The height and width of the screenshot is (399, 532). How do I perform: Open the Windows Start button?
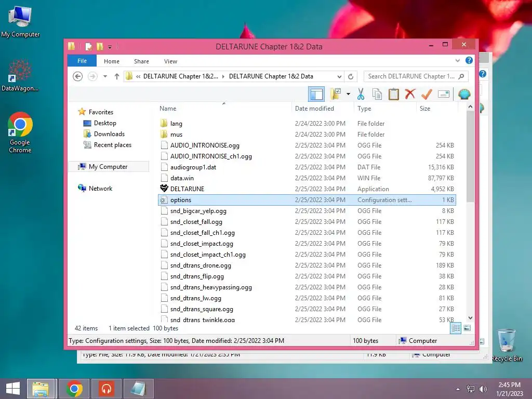click(13, 389)
